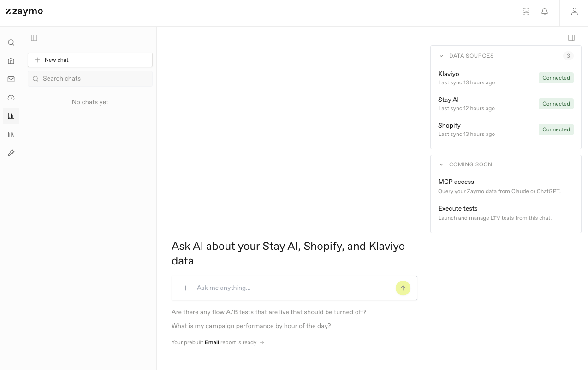Select the Stay AI data source name
The width and height of the screenshot is (588, 370).
tap(448, 100)
